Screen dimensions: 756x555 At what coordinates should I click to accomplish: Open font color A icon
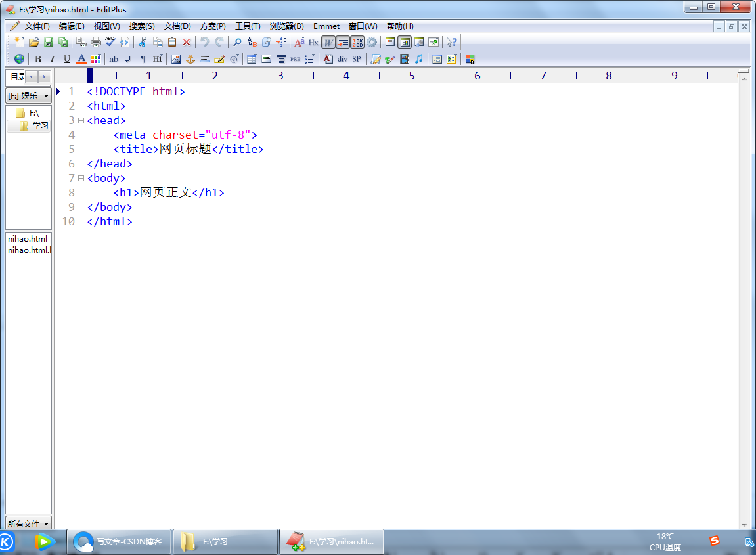tap(81, 59)
